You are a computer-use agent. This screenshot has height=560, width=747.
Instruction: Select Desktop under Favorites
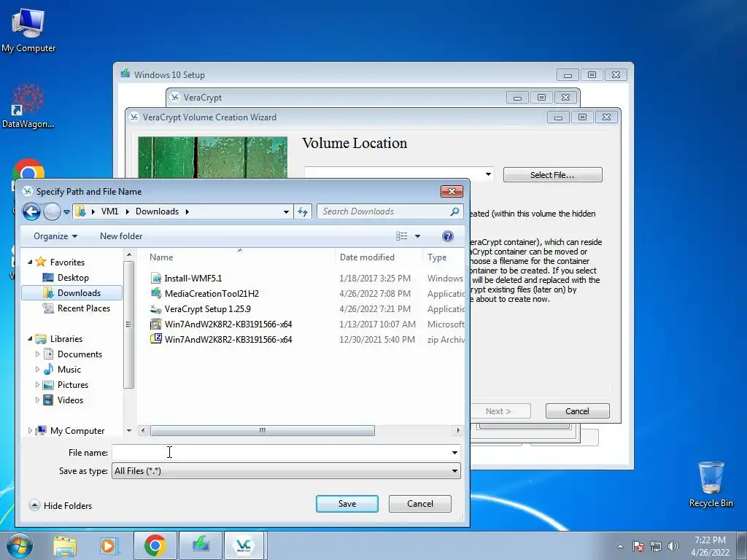(x=73, y=278)
